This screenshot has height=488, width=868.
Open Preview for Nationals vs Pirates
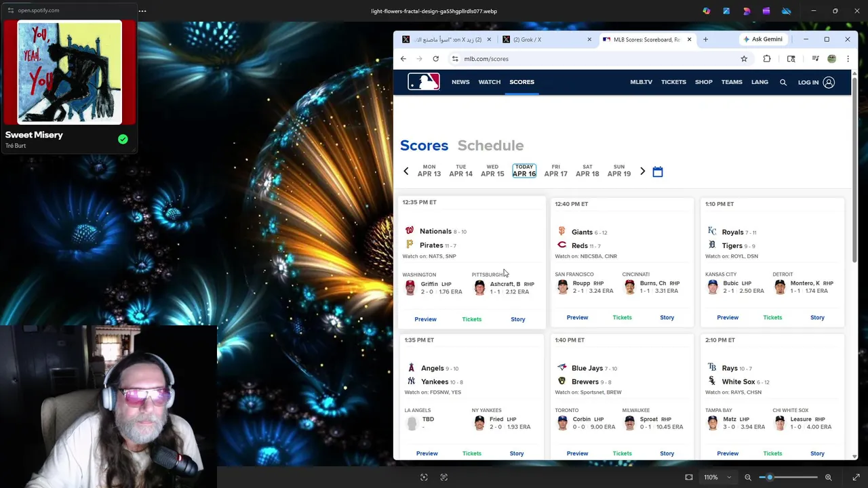coord(425,319)
